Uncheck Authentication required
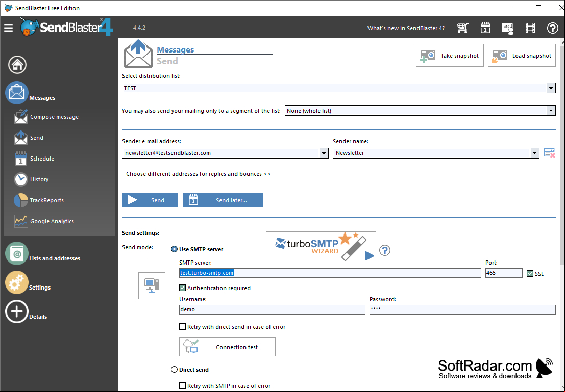The height and width of the screenshot is (392, 565). coord(182,288)
